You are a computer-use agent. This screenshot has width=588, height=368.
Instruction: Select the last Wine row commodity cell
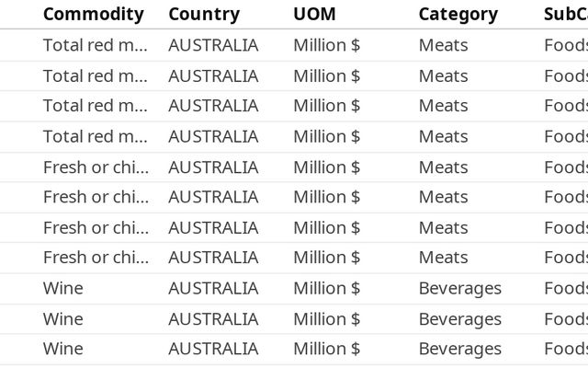tap(63, 349)
